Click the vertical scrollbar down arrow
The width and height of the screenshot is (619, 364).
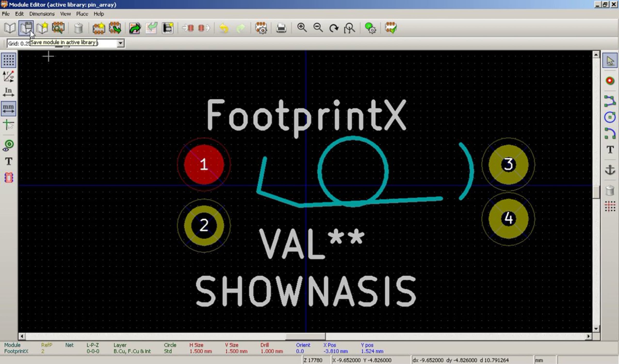coord(596,329)
